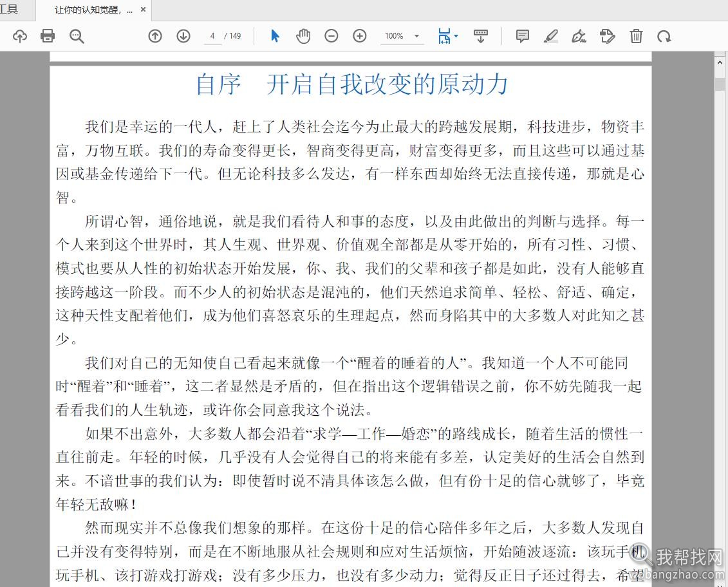
Task: Click the stamp tool icon
Action: click(607, 36)
